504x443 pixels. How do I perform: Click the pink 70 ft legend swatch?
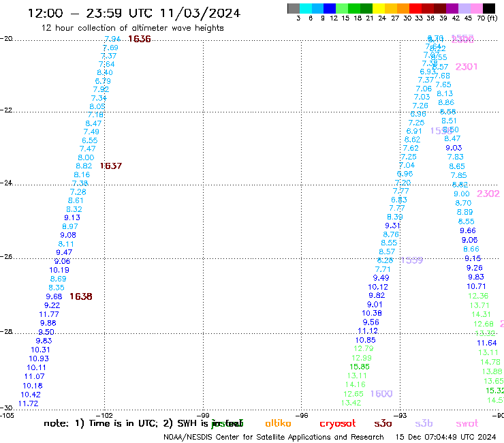click(x=476, y=8)
